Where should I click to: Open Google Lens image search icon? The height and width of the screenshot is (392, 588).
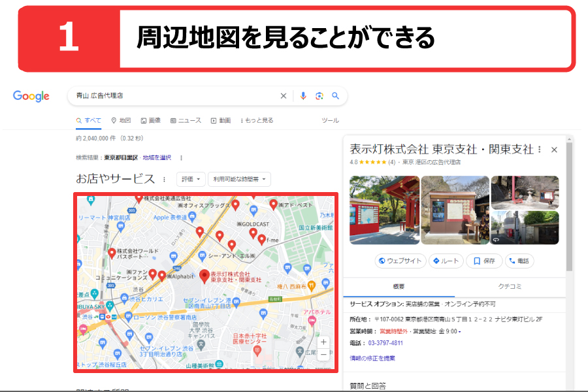coord(319,96)
